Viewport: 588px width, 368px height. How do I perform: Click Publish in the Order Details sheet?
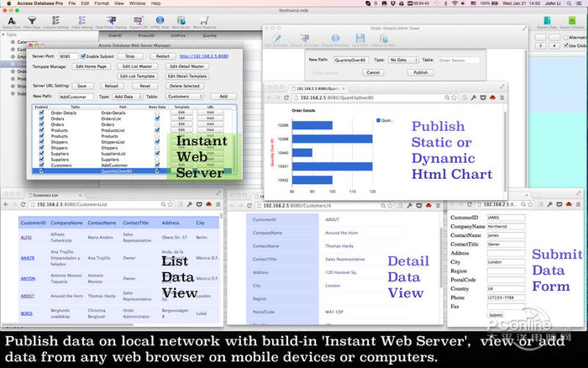(420, 72)
